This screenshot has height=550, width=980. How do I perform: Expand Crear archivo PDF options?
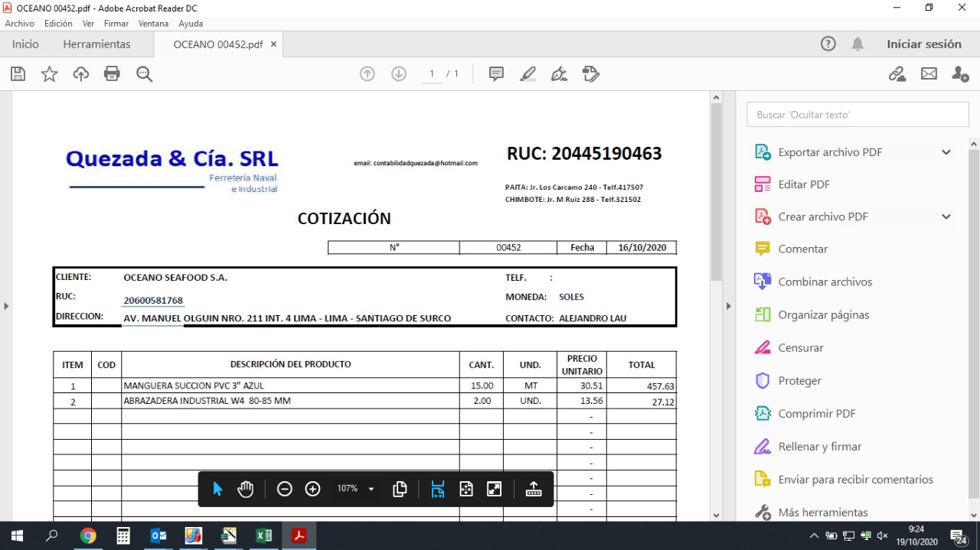[x=946, y=216]
